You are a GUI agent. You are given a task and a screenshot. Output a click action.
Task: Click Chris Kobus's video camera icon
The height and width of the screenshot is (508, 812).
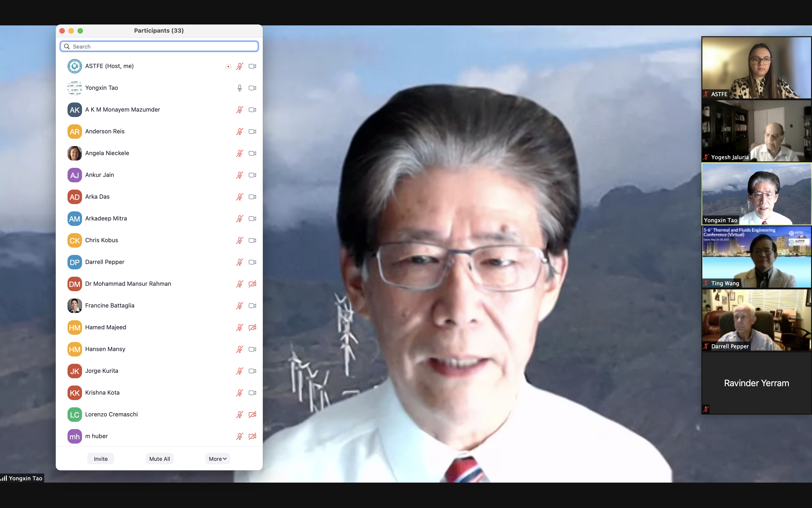pyautogui.click(x=252, y=241)
